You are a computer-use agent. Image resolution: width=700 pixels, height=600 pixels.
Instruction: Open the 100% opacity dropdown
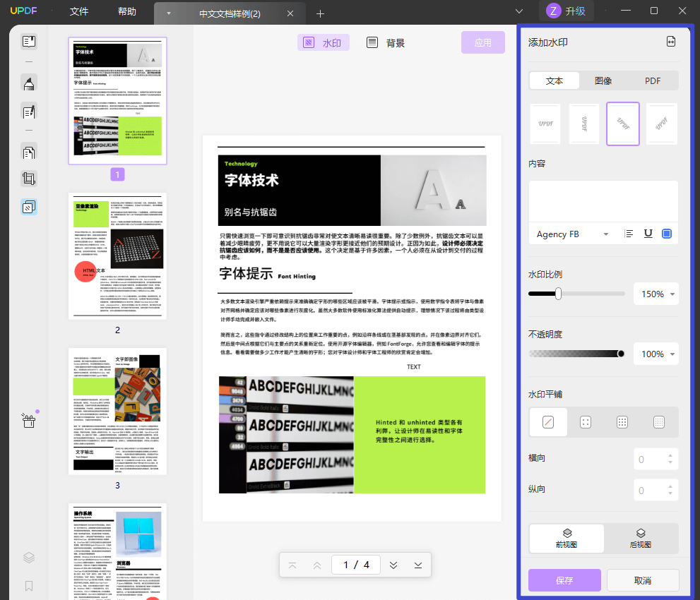coord(656,354)
